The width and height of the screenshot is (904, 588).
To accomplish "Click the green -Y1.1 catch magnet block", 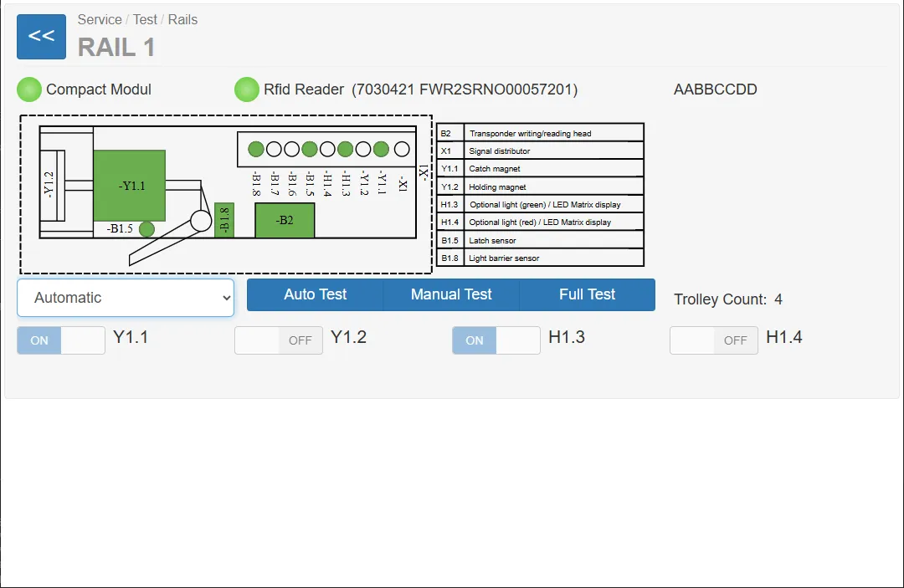I will [130, 186].
